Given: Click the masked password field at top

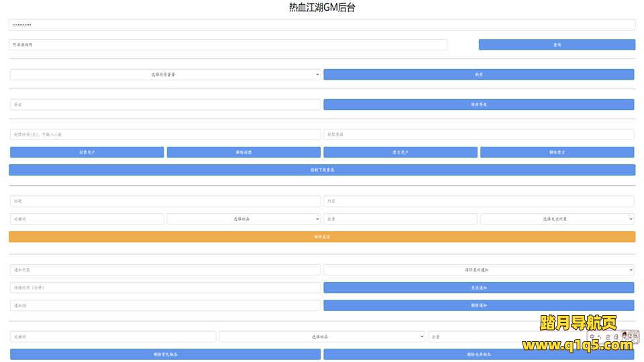Looking at the screenshot, I should (x=322, y=25).
